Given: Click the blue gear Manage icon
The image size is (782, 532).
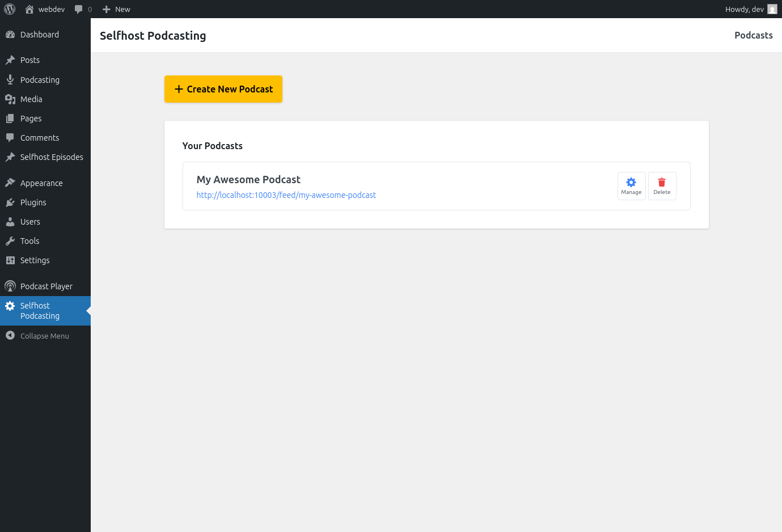Looking at the screenshot, I should point(631,182).
